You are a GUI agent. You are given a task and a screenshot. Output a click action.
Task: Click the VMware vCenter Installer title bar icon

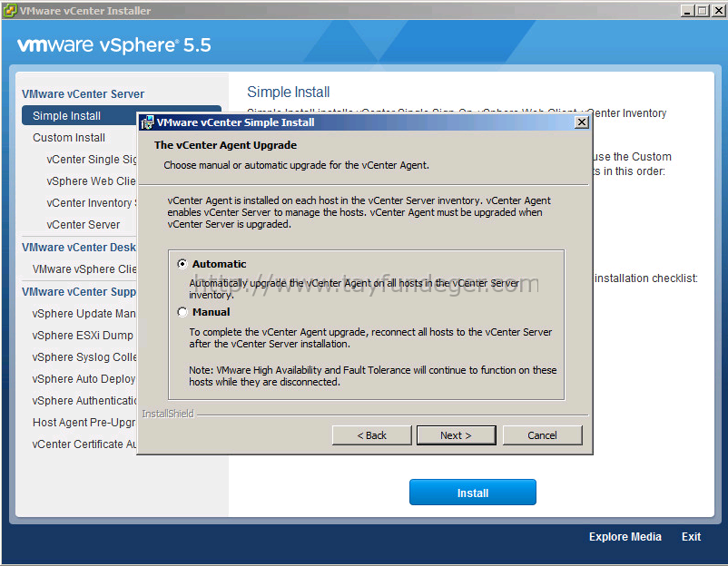pyautogui.click(x=9, y=10)
